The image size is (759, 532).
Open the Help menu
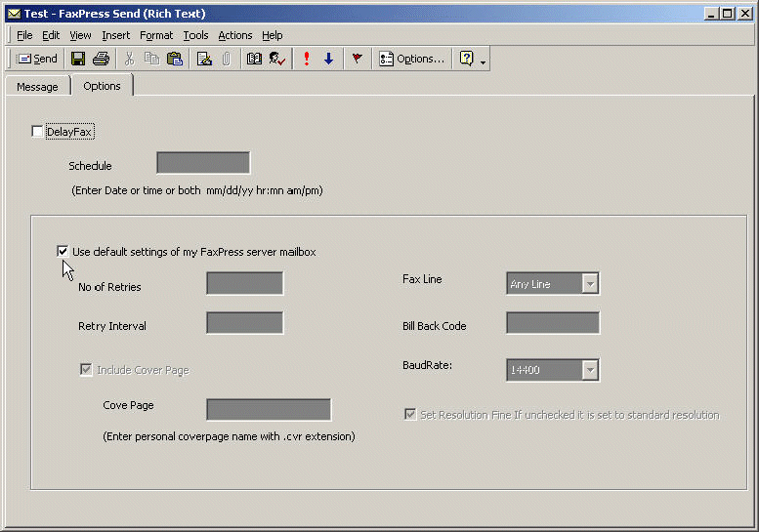point(272,35)
